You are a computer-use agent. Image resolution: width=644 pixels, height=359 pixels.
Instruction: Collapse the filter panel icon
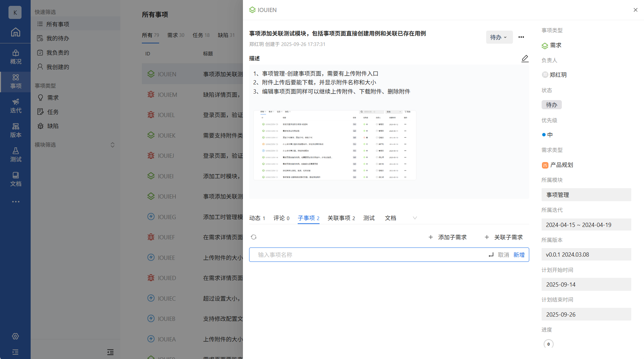(x=110, y=352)
